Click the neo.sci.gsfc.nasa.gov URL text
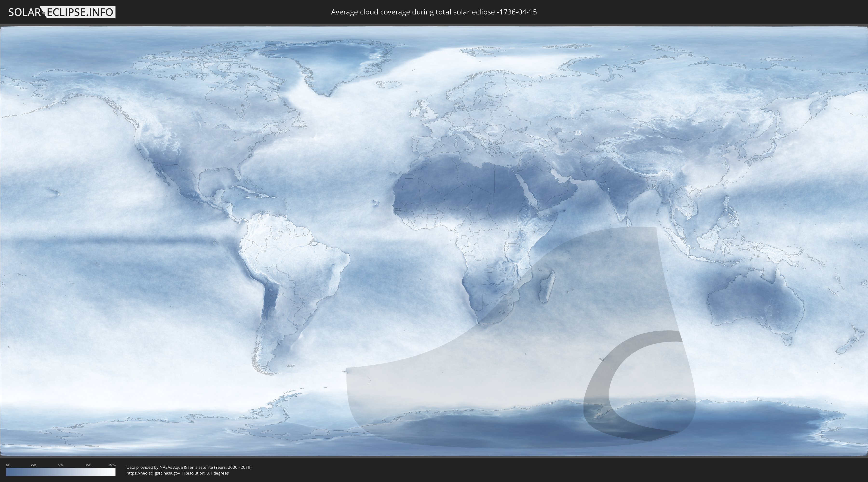 pyautogui.click(x=153, y=473)
